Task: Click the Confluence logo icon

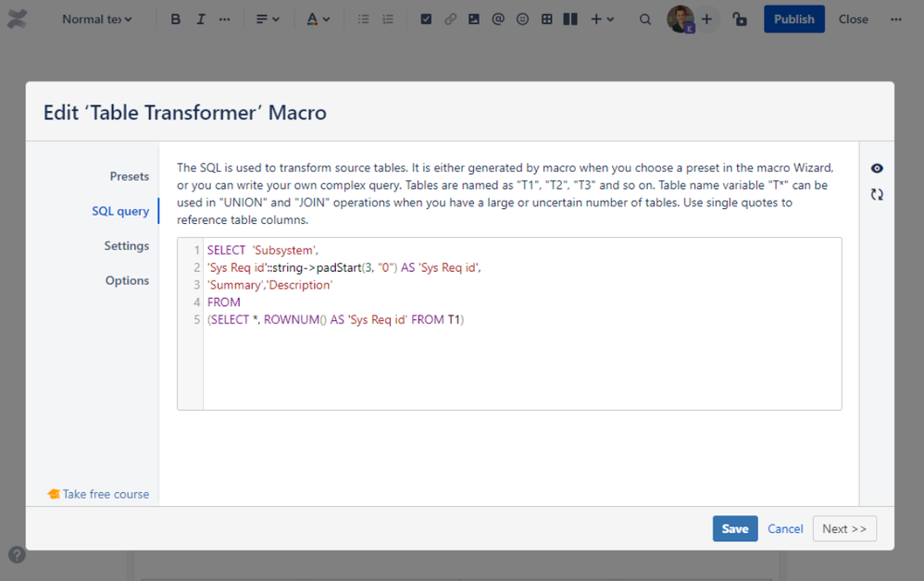Action: pos(17,19)
